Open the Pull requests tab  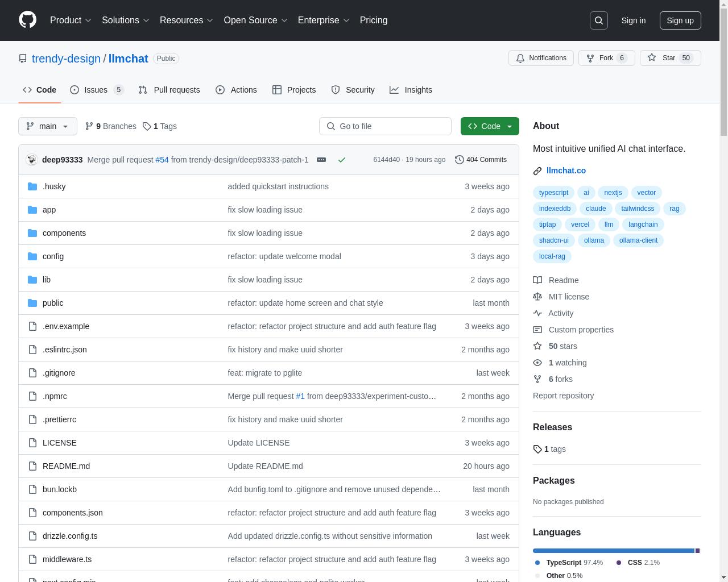(x=169, y=90)
